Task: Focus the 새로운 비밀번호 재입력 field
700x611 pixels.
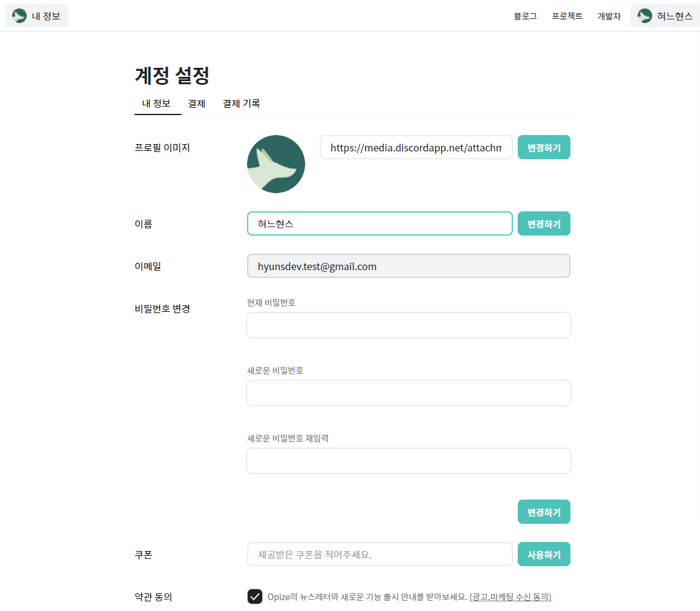Action: pyautogui.click(x=409, y=461)
